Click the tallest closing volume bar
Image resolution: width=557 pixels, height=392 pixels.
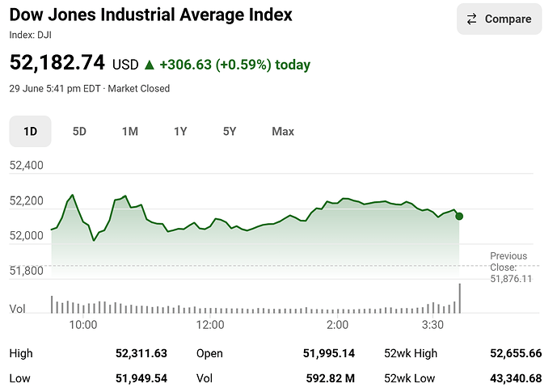pyautogui.click(x=460, y=298)
